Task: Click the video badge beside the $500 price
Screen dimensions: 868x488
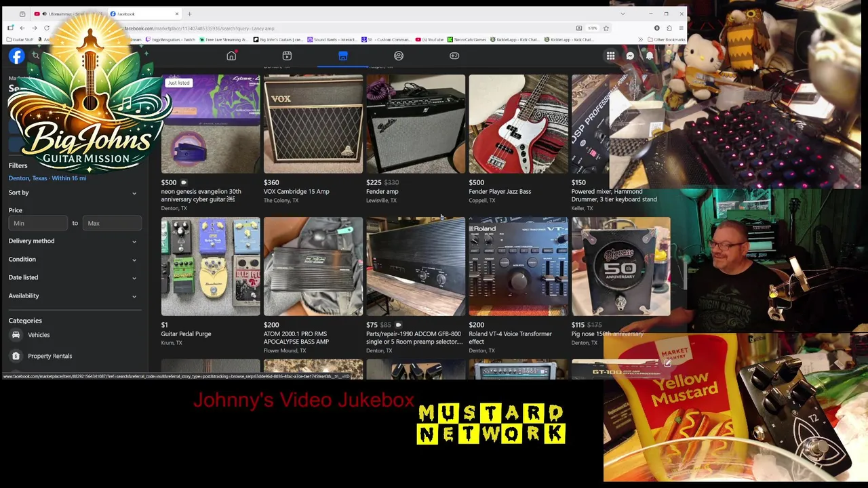Action: pyautogui.click(x=183, y=182)
